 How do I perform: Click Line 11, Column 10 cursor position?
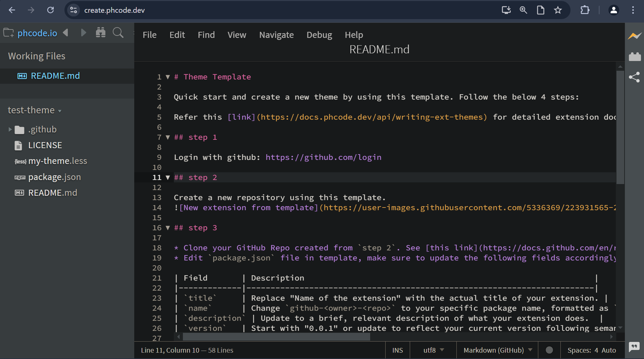click(x=170, y=350)
